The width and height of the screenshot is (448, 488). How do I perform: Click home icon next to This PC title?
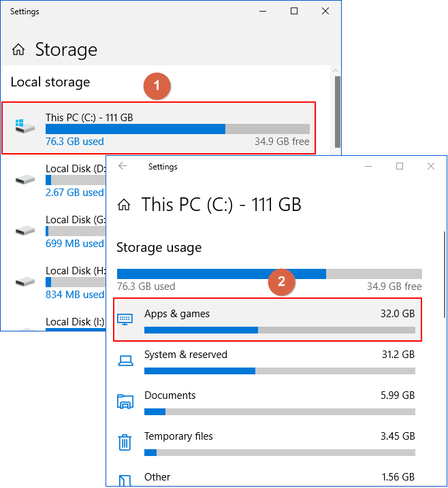click(124, 204)
